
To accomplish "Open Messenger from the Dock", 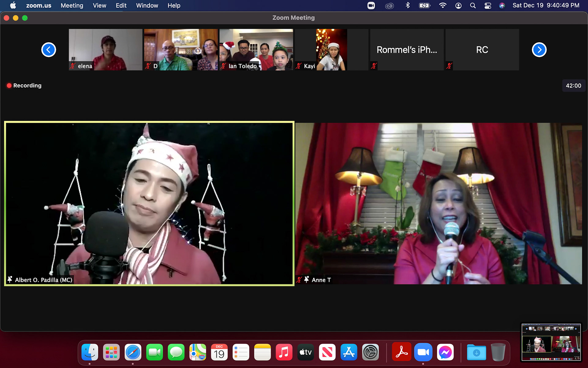I will click(x=445, y=352).
